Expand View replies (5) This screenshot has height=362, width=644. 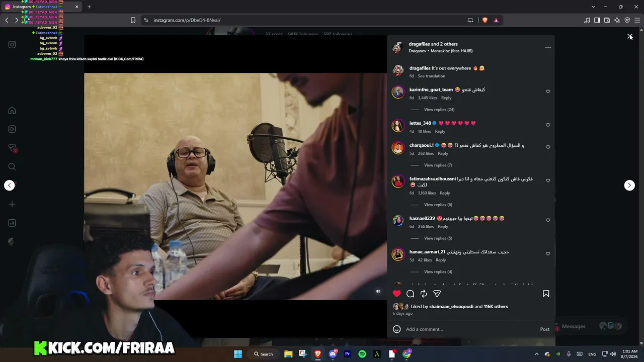pos(438,238)
